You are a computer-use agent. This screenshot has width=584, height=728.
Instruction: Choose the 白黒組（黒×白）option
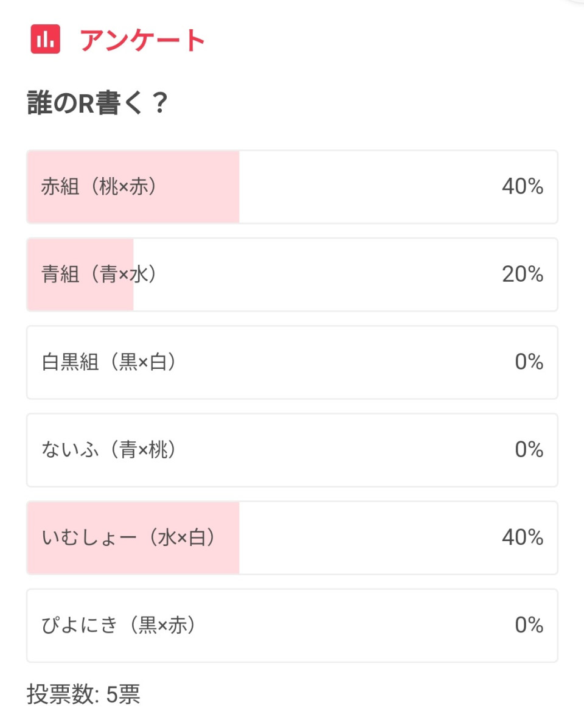109,362
